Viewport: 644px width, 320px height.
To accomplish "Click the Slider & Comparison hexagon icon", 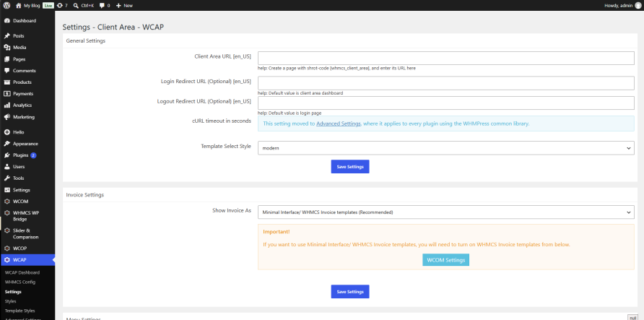I will click(x=7, y=230).
